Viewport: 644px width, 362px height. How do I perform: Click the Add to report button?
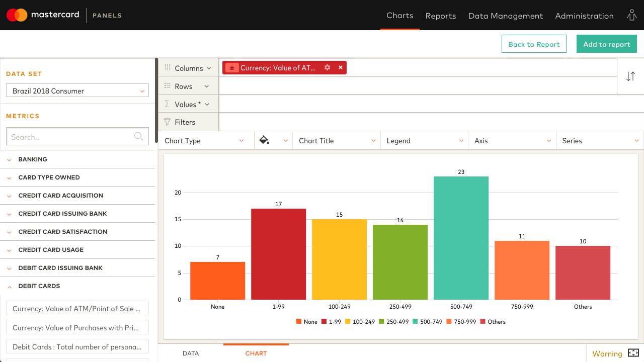[606, 44]
